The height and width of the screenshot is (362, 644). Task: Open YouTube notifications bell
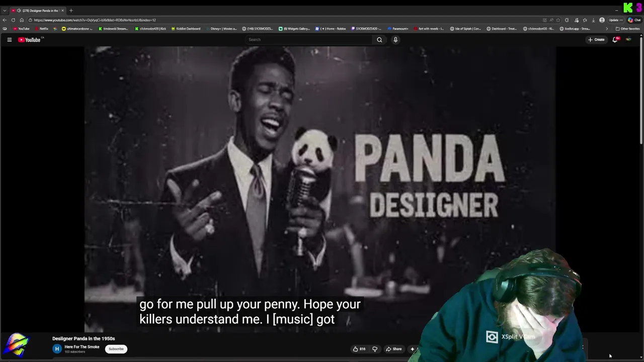tap(615, 40)
